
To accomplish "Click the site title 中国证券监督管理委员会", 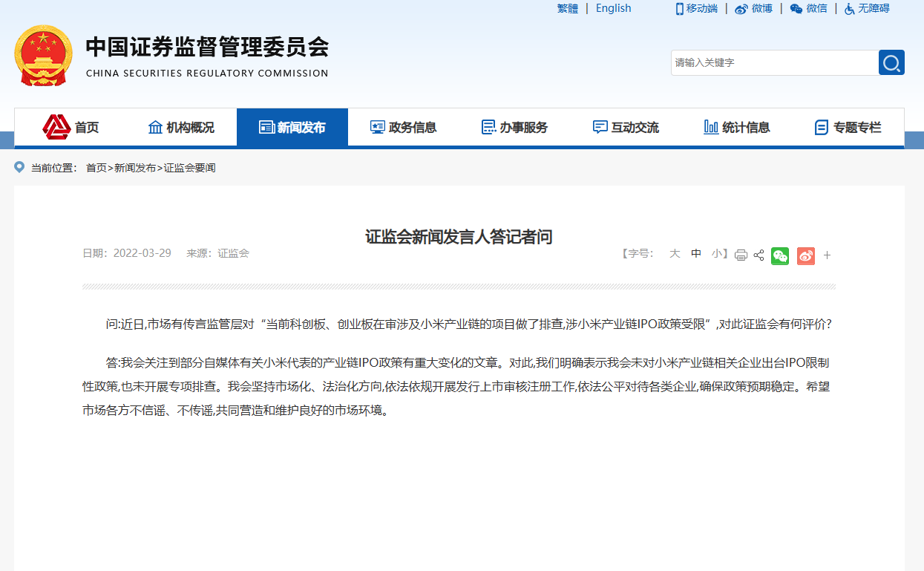I will 207,48.
